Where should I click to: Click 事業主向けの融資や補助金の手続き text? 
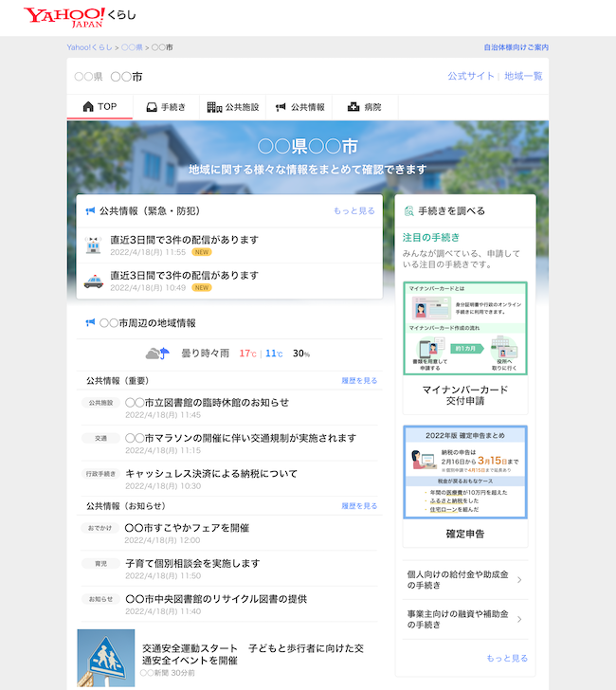(458, 619)
